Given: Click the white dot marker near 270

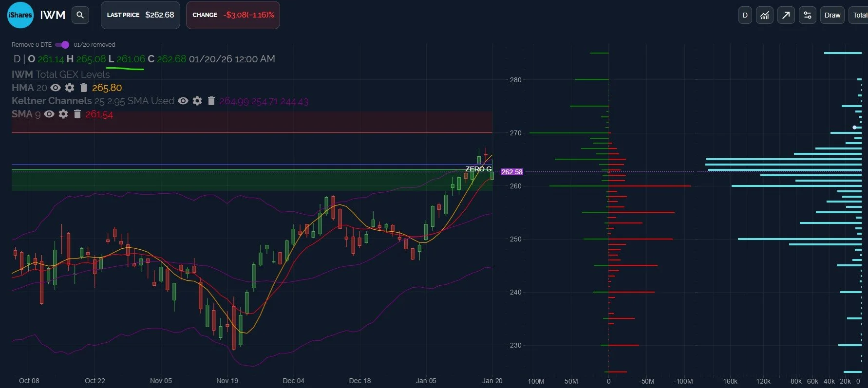Looking at the screenshot, I should [854, 128].
